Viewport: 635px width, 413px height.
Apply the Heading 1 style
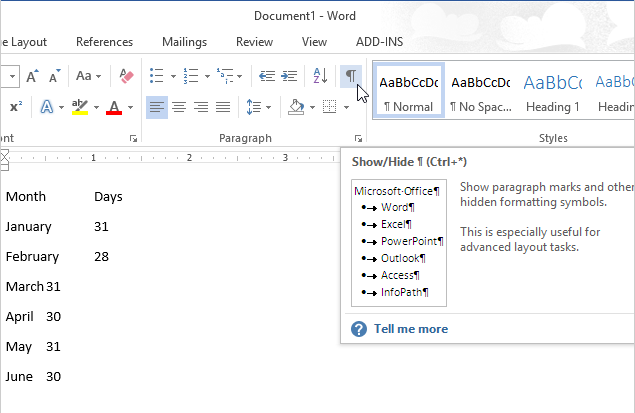pos(551,91)
